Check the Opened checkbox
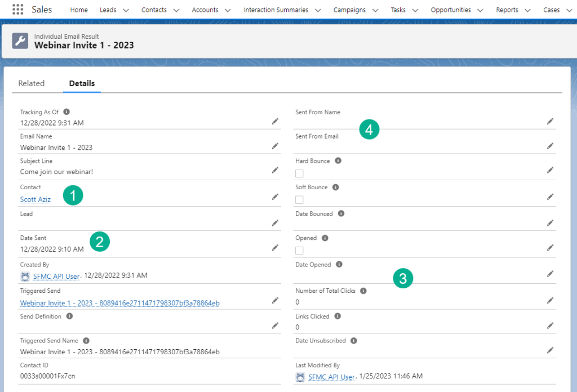577x392 pixels. click(299, 250)
